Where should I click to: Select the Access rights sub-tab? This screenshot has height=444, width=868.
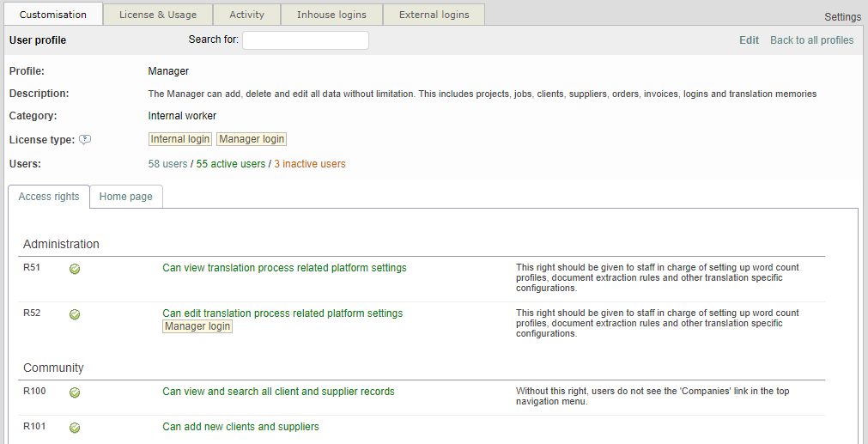(49, 197)
